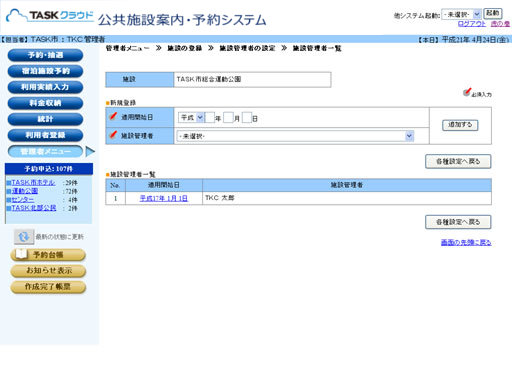Select the highlighted 管理者メニュー button
Screen dimensions: 512x384
(x=45, y=152)
